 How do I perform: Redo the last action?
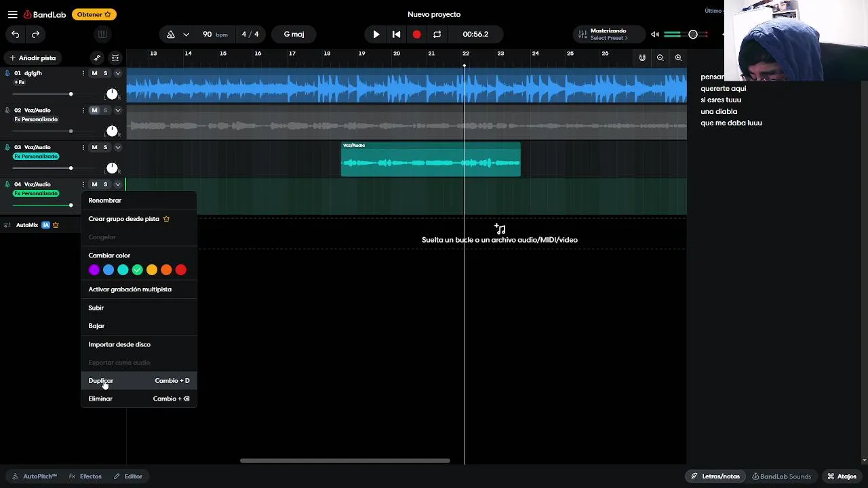35,34
